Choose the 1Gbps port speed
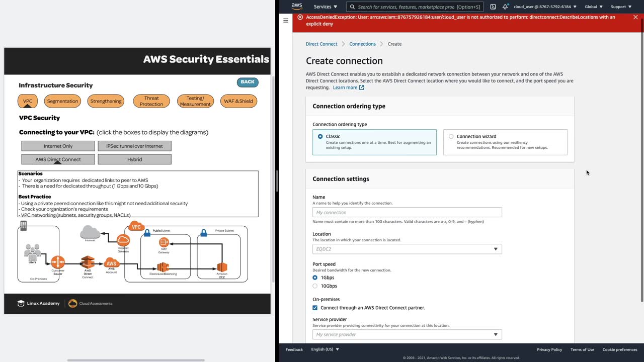This screenshot has height=362, width=644. coord(315,278)
